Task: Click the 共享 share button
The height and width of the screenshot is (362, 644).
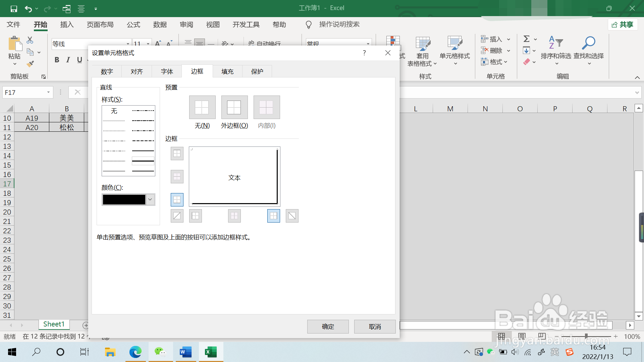Action: tap(623, 24)
